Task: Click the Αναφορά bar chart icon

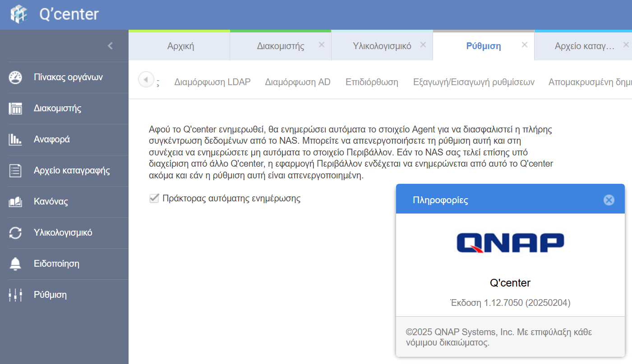Action: coord(15,140)
